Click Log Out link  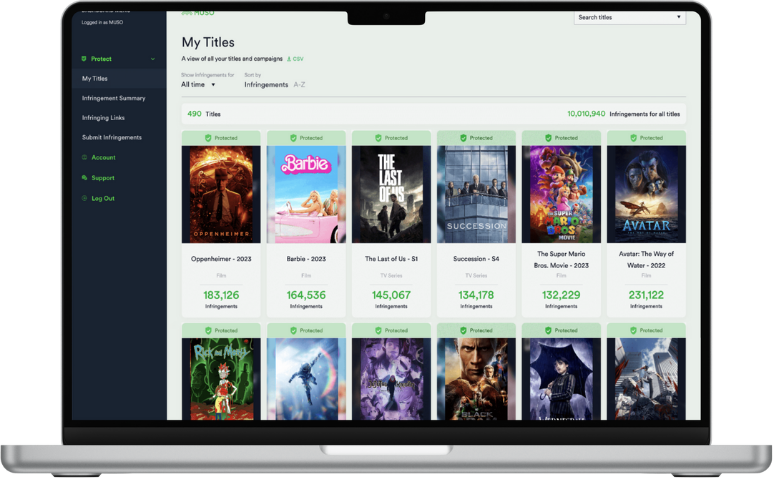pyautogui.click(x=103, y=199)
